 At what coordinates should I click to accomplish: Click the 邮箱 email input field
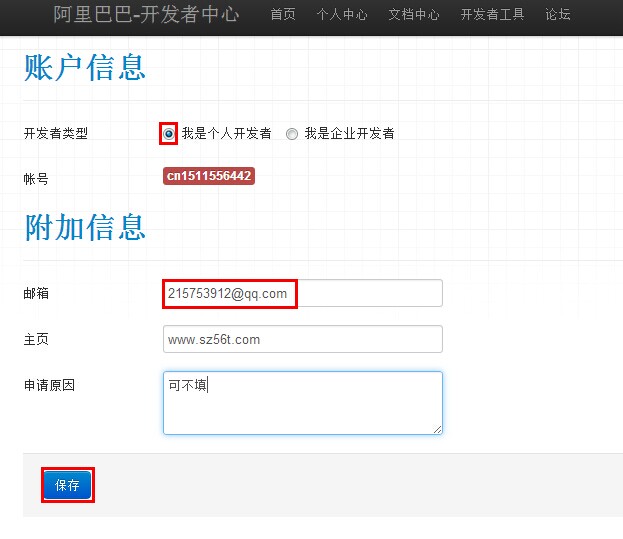click(302, 293)
